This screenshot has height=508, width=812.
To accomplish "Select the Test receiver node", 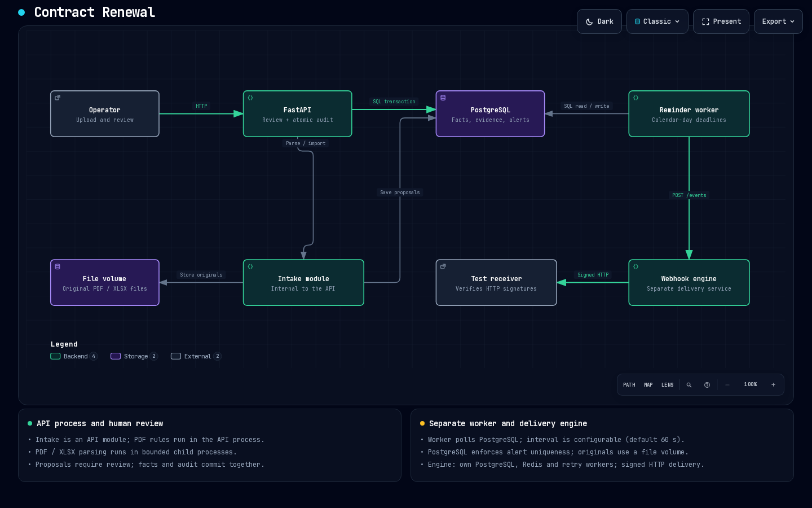I will coord(496,282).
